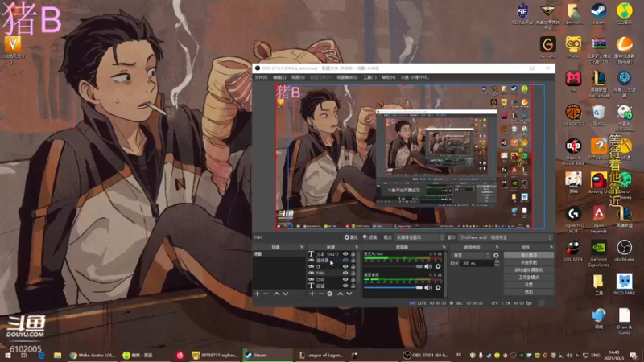The image size is (644, 362).
Task: Click the 时长 300 ms duration field
Action: click(x=477, y=263)
